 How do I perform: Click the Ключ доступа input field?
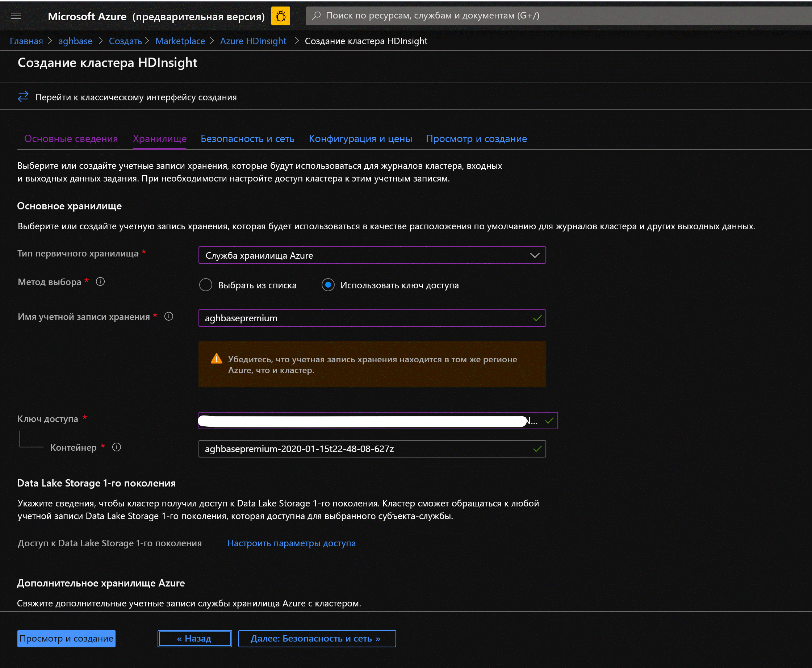pyautogui.click(x=378, y=420)
